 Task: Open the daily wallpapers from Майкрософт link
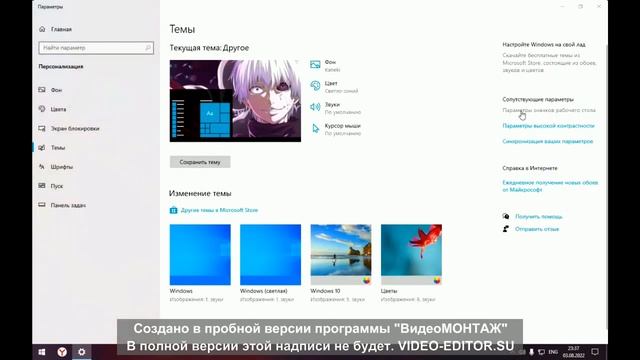pos(550,186)
